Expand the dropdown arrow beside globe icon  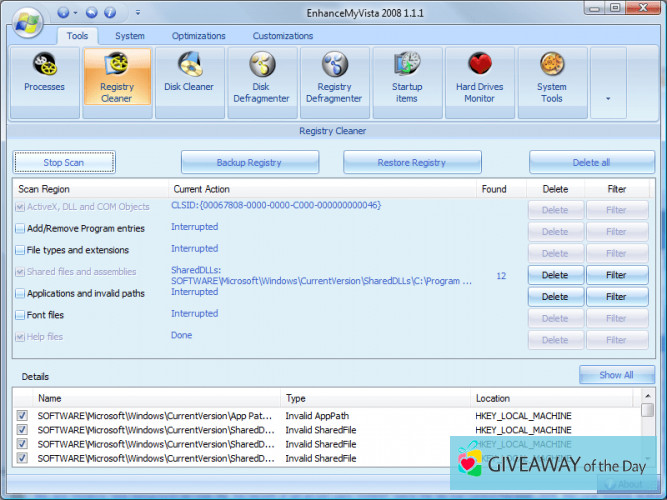pos(77,13)
